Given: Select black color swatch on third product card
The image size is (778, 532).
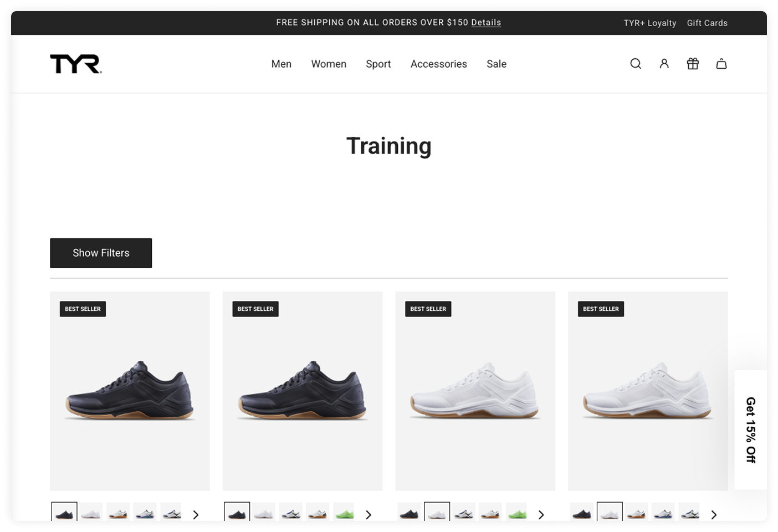Looking at the screenshot, I should 409,512.
